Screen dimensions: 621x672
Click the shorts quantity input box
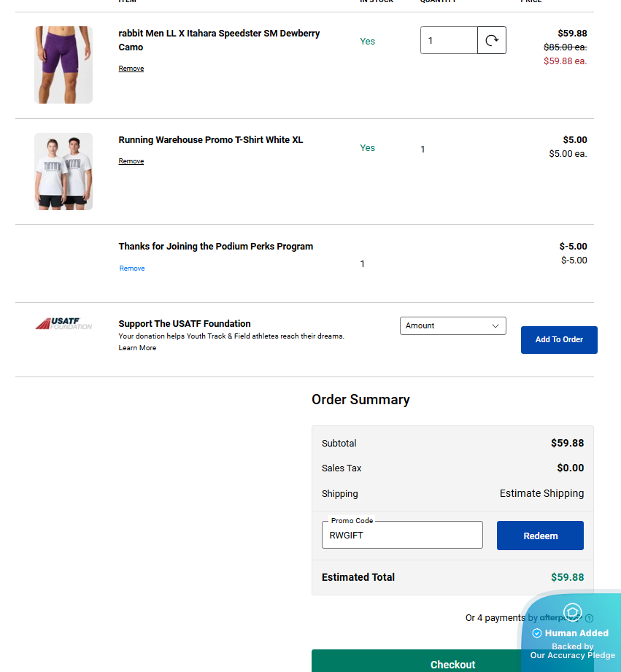(x=449, y=41)
